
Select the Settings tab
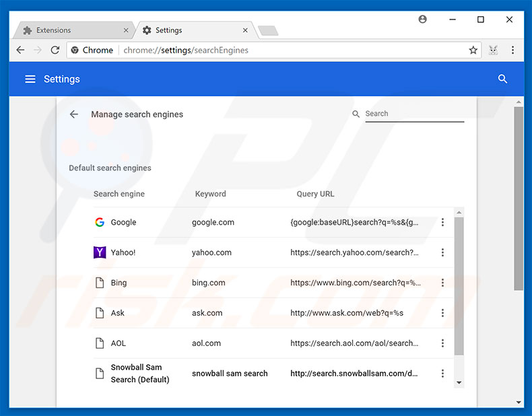(195, 30)
